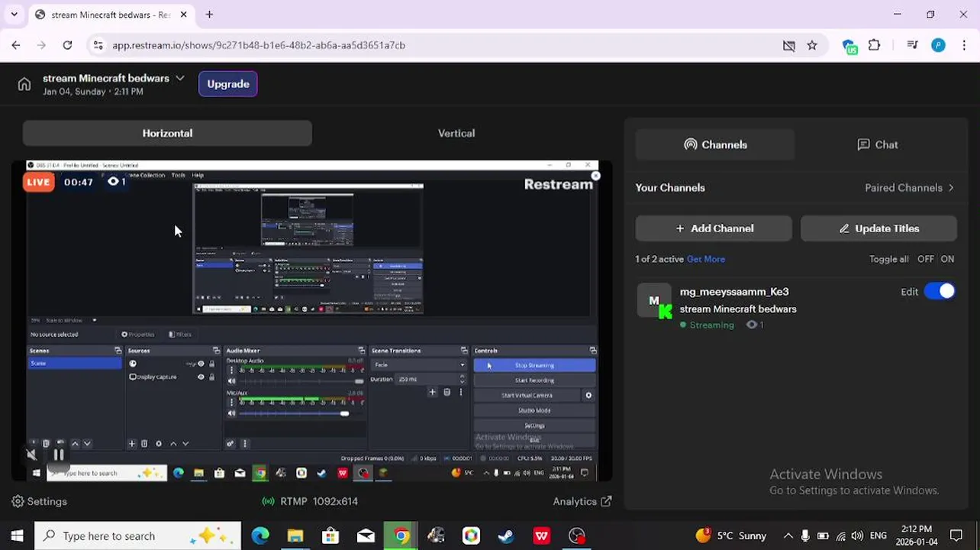Open the Windows Start menu
Viewport: 980px width, 550px height.
coord(17,535)
